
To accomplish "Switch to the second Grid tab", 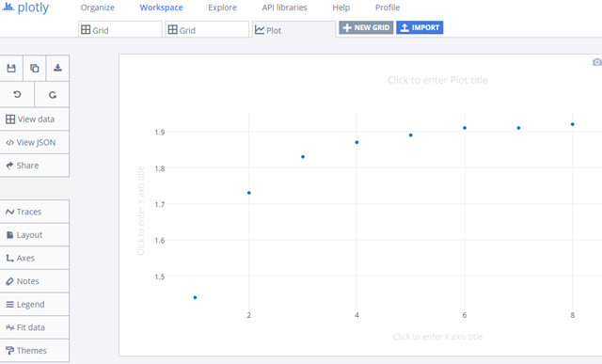I will 207,29.
